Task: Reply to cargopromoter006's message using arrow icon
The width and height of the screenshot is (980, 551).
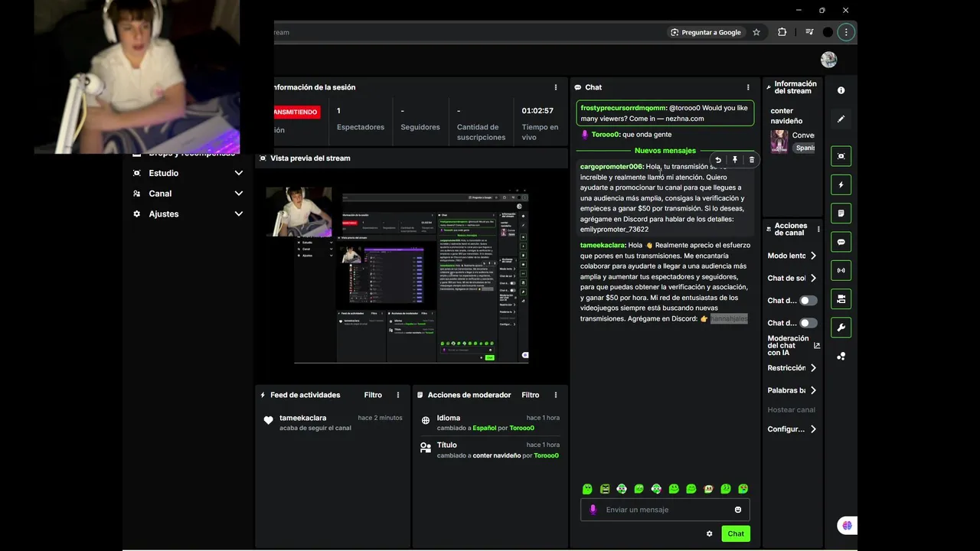Action: pyautogui.click(x=718, y=160)
